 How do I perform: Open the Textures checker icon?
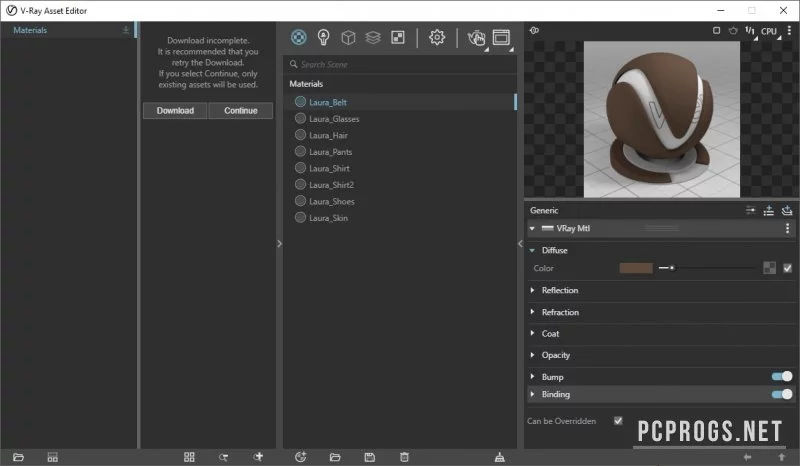[x=397, y=37]
